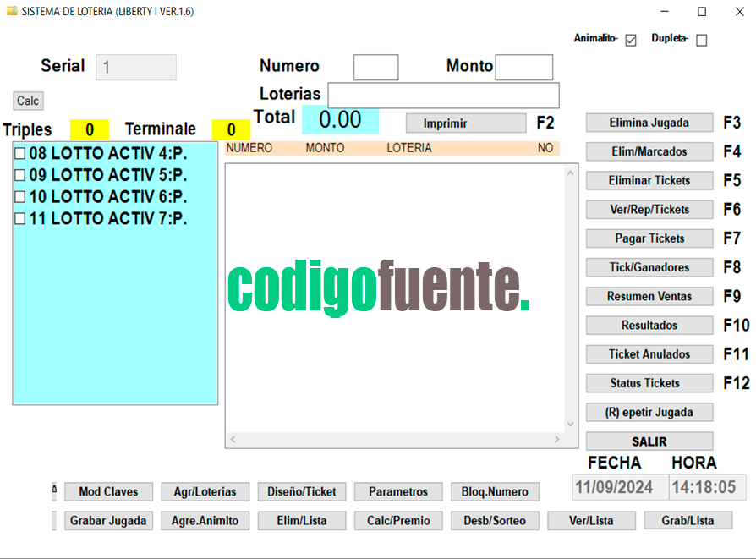Open Pagar Tickets
The height and width of the screenshot is (559, 756).
tap(649, 238)
